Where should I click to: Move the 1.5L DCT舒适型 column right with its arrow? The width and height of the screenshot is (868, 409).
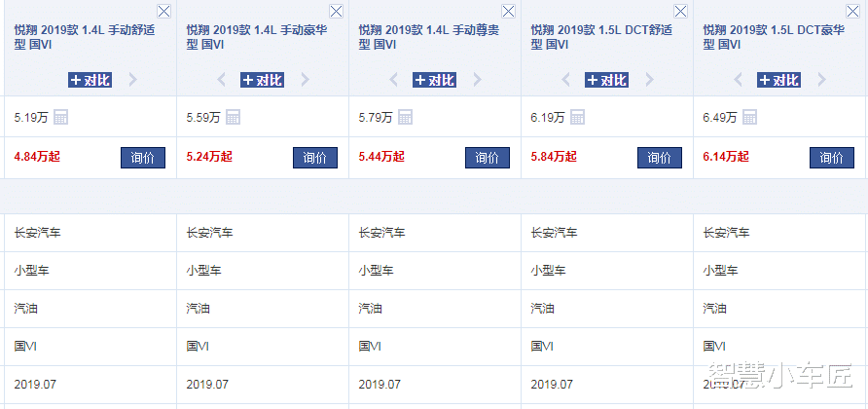(x=649, y=80)
